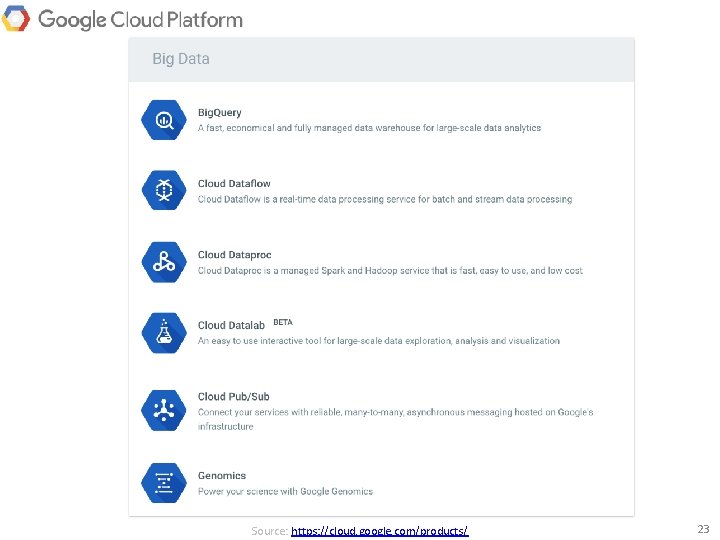
Task: Click the Cloud Datalab flask icon
Action: (x=164, y=332)
